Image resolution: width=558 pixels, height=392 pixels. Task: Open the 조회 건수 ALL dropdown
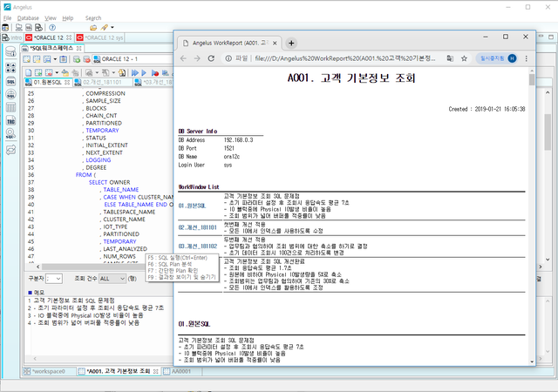112,279
